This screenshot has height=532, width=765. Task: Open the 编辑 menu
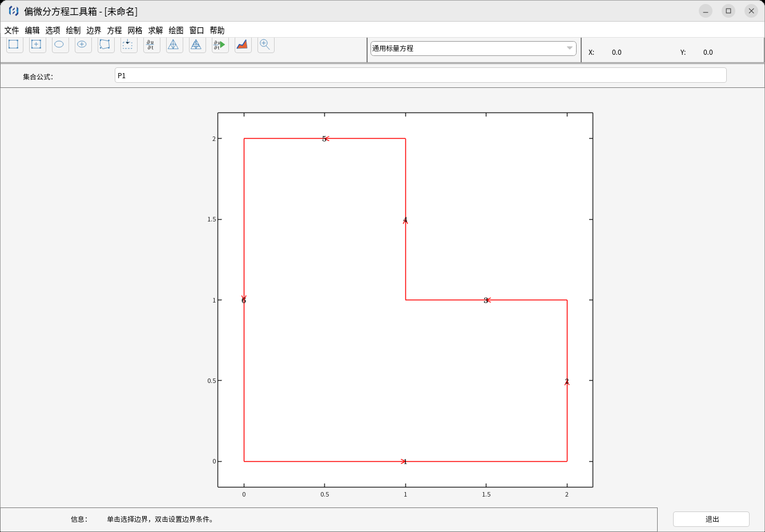coord(32,30)
